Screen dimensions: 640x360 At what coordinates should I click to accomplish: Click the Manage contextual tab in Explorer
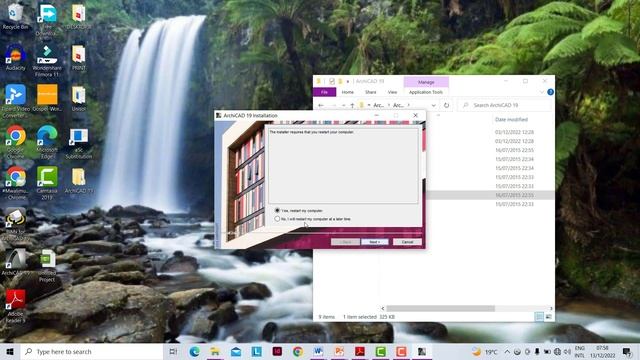426,82
